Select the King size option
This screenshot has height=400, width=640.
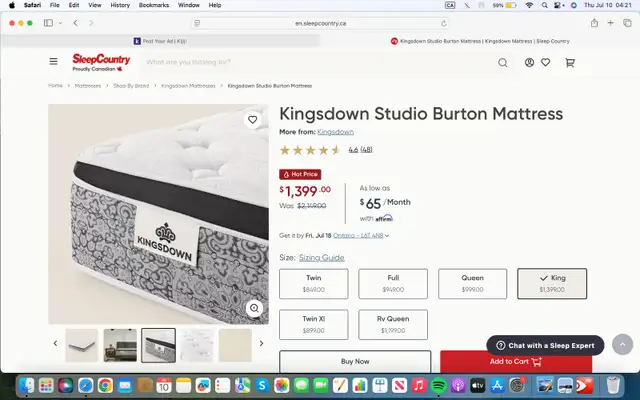[552, 284]
